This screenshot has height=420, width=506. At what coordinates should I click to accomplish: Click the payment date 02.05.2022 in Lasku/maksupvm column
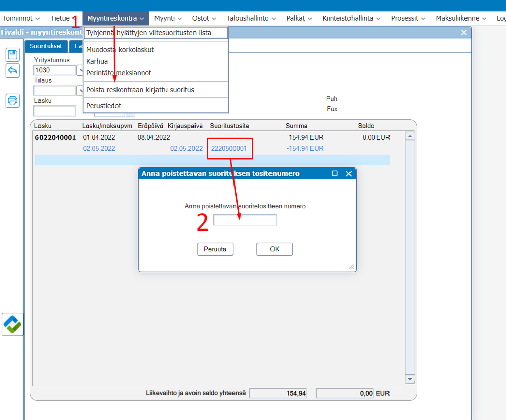point(99,149)
